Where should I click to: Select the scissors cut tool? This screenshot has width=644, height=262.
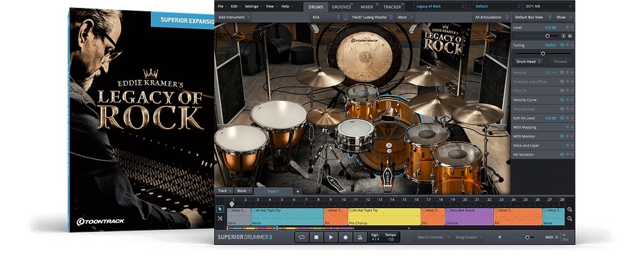(220, 219)
